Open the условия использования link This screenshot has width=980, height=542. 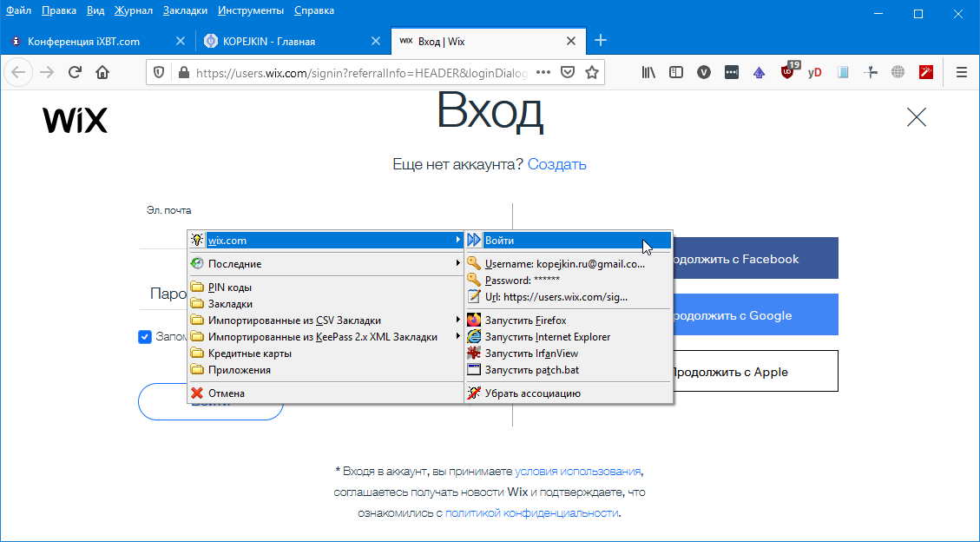point(577,472)
